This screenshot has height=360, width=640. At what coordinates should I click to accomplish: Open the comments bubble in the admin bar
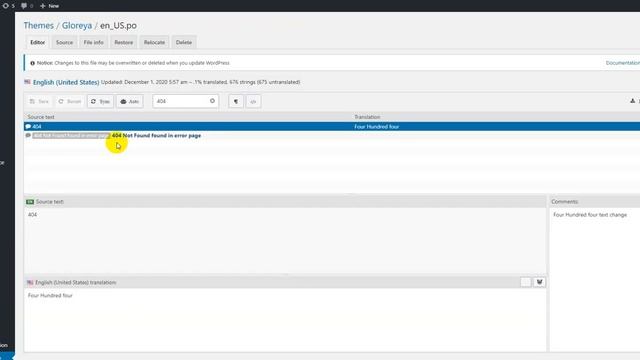[27, 6]
